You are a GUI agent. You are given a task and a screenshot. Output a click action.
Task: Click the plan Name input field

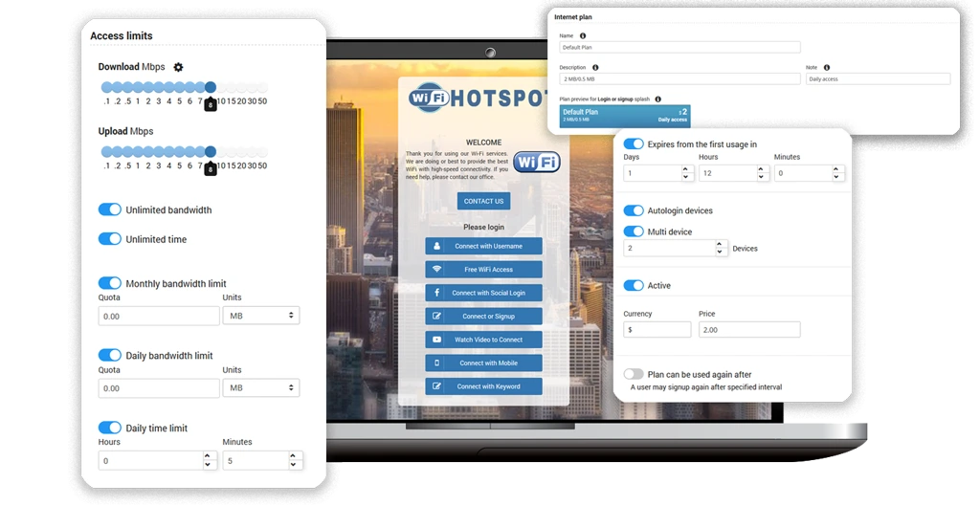pos(680,47)
